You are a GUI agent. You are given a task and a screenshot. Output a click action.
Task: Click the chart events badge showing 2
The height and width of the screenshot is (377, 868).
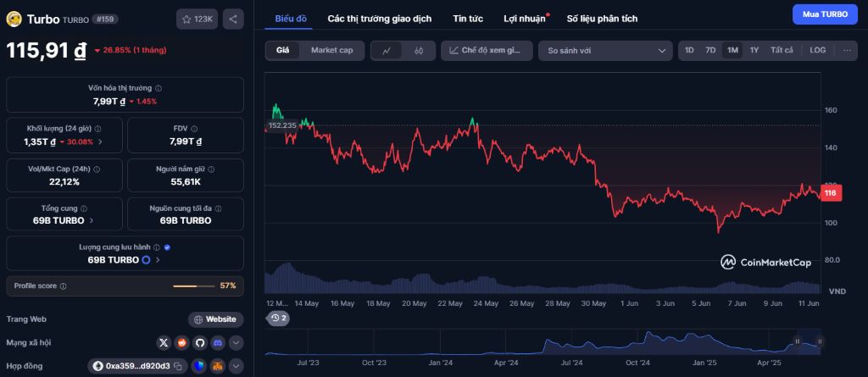[279, 318]
